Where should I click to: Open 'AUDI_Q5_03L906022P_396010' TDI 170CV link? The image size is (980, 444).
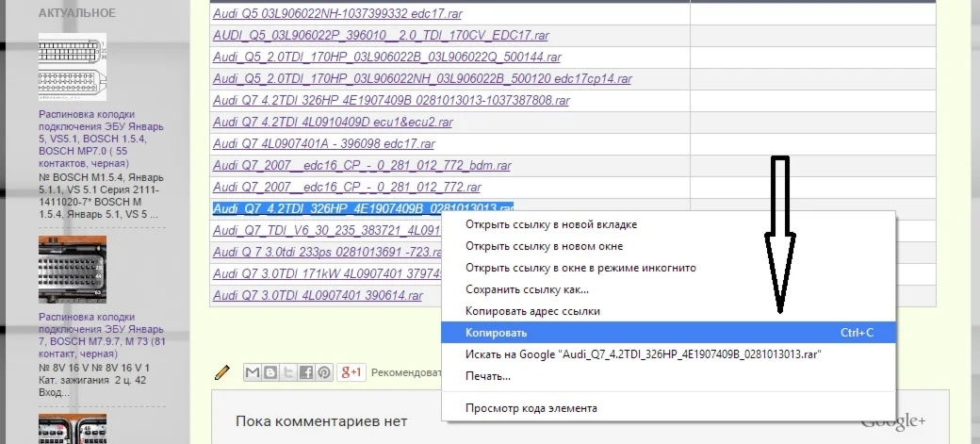382,36
